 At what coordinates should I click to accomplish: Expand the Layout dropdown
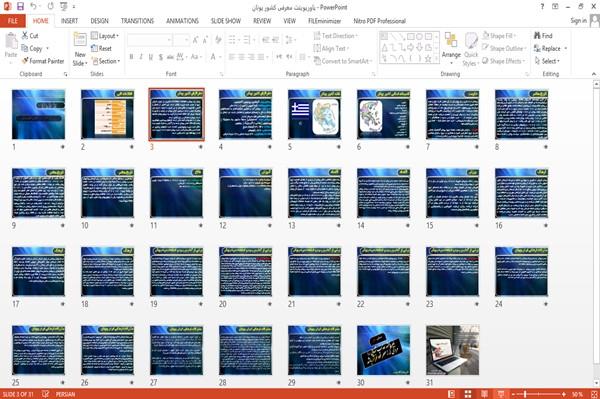105,36
